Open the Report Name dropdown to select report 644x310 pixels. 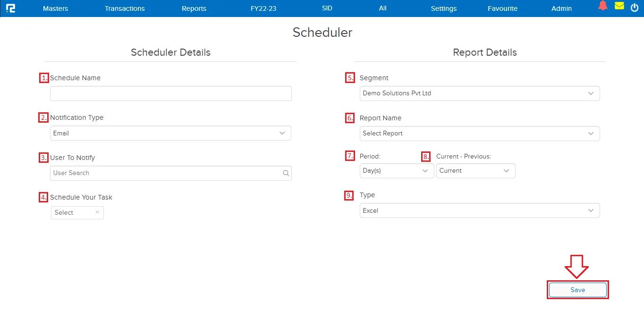[591, 134]
